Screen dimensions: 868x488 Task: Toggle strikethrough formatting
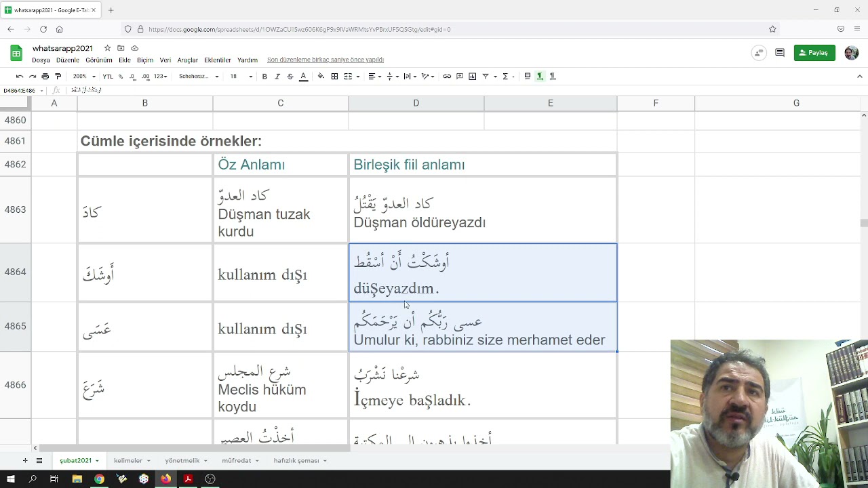[x=290, y=77]
